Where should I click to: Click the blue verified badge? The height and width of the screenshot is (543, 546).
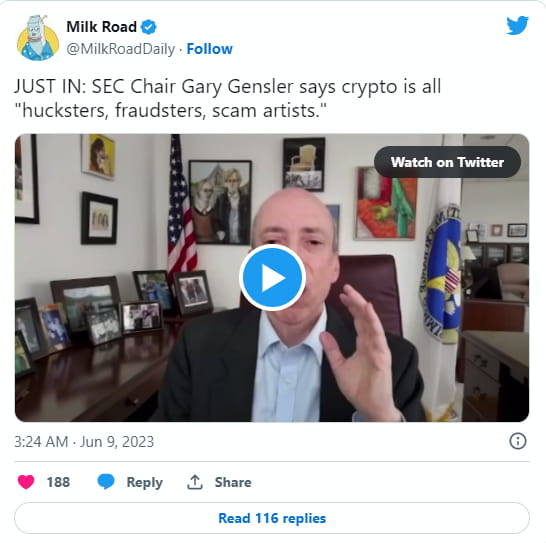tap(149, 27)
